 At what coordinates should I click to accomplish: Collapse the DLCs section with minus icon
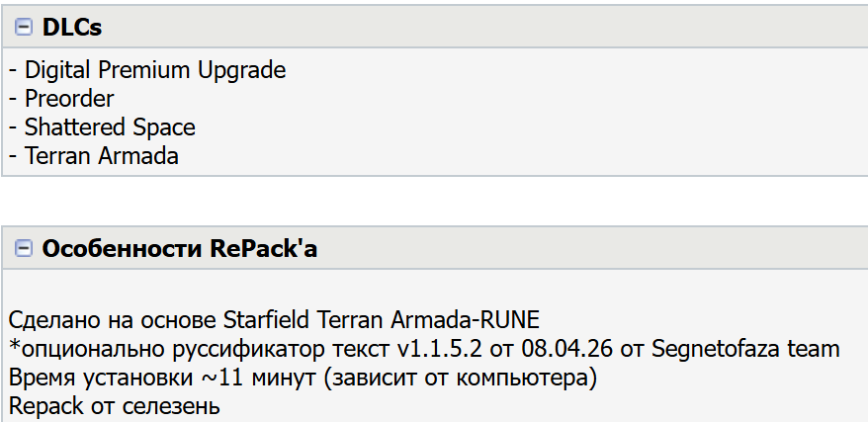pyautogui.click(x=24, y=28)
